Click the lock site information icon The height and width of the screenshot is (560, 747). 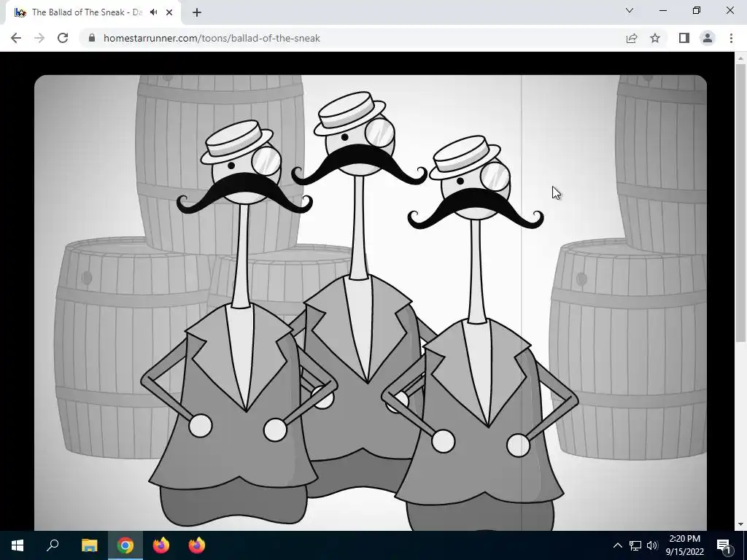[x=92, y=38]
